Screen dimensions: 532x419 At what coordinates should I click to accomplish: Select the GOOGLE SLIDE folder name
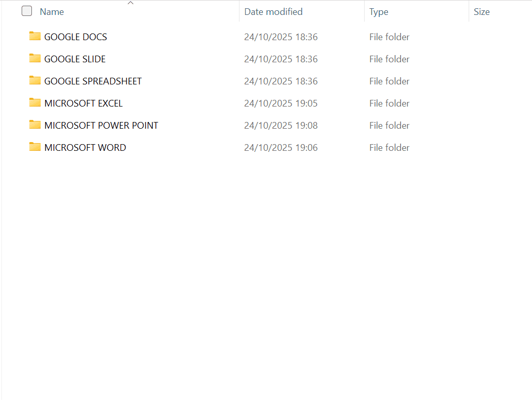click(75, 59)
